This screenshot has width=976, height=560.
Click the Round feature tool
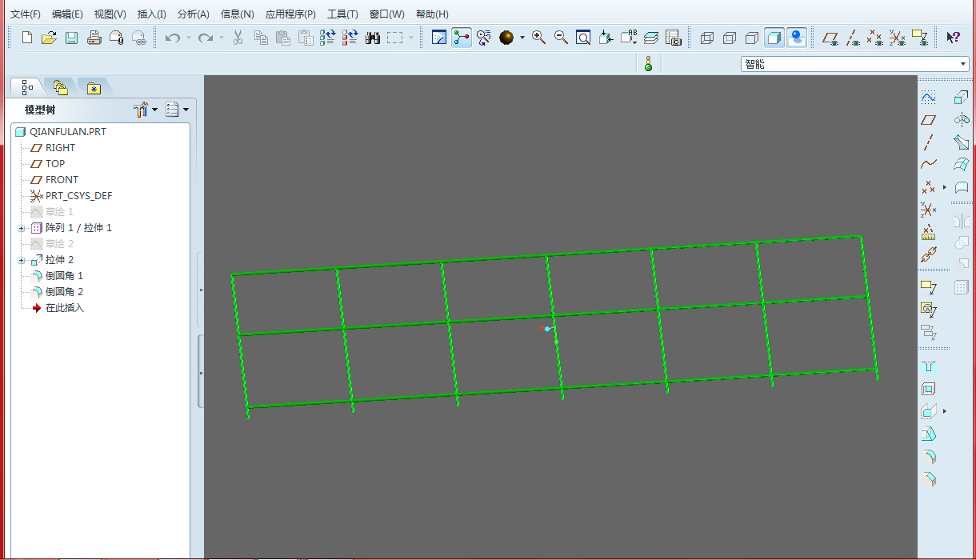click(928, 458)
